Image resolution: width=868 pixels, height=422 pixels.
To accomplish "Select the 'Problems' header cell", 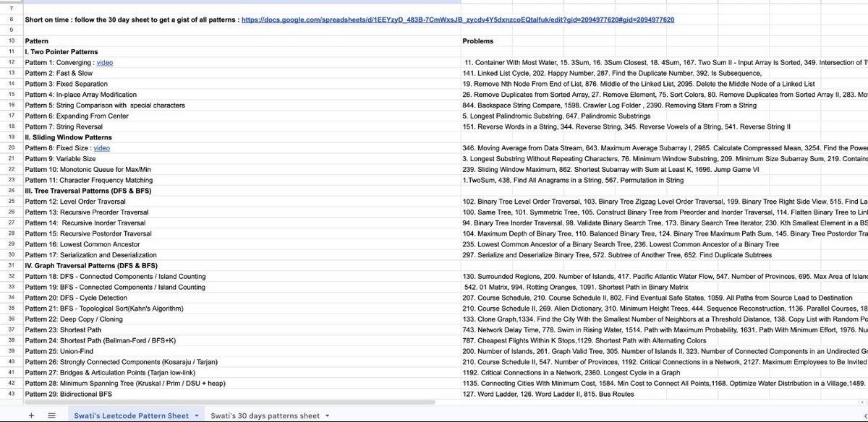I will pyautogui.click(x=664, y=41).
